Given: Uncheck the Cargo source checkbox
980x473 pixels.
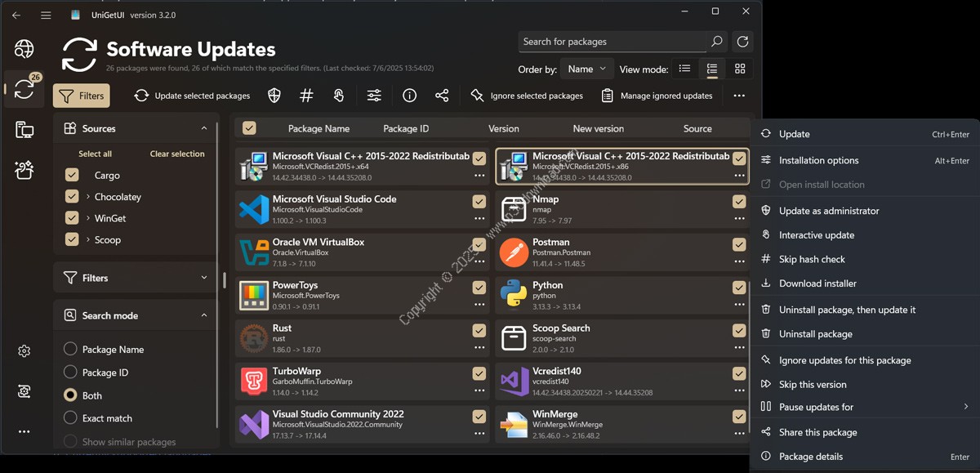Looking at the screenshot, I should (72, 175).
